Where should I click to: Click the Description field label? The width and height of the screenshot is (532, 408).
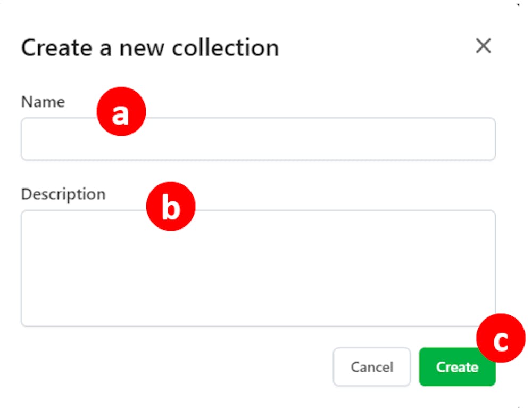(63, 194)
